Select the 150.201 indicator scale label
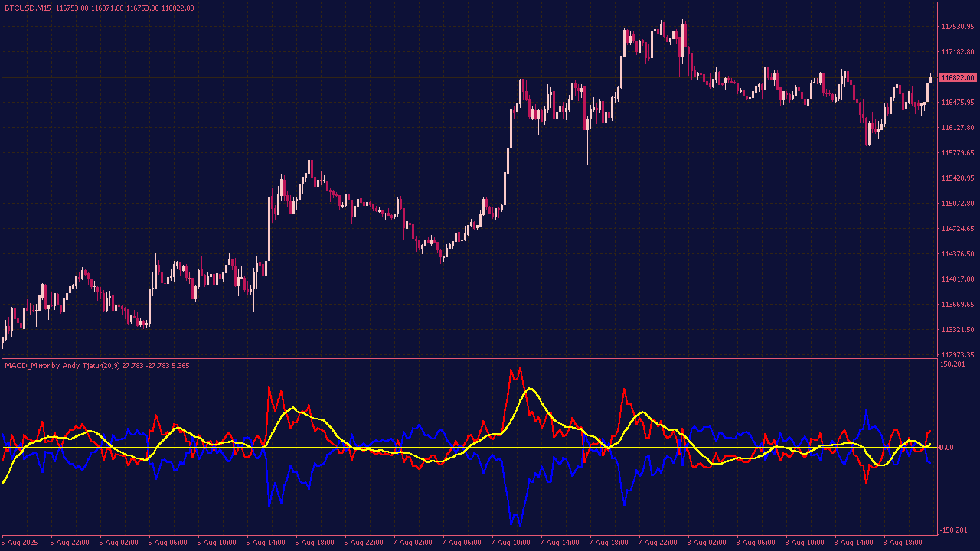 click(x=953, y=364)
